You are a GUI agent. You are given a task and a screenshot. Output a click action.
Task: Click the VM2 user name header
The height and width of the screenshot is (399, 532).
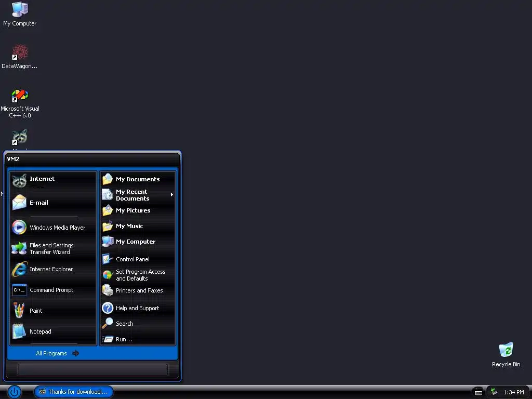(x=13, y=159)
